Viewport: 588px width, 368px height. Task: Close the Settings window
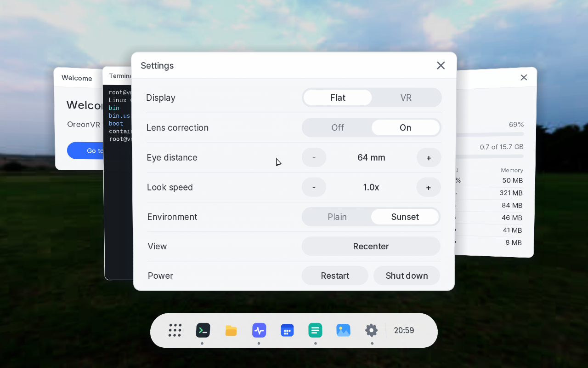click(441, 65)
